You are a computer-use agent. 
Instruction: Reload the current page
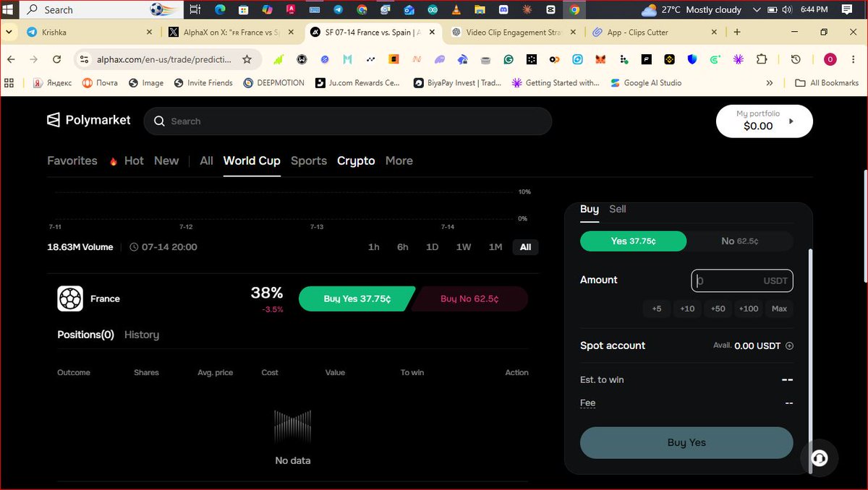pos(56,59)
